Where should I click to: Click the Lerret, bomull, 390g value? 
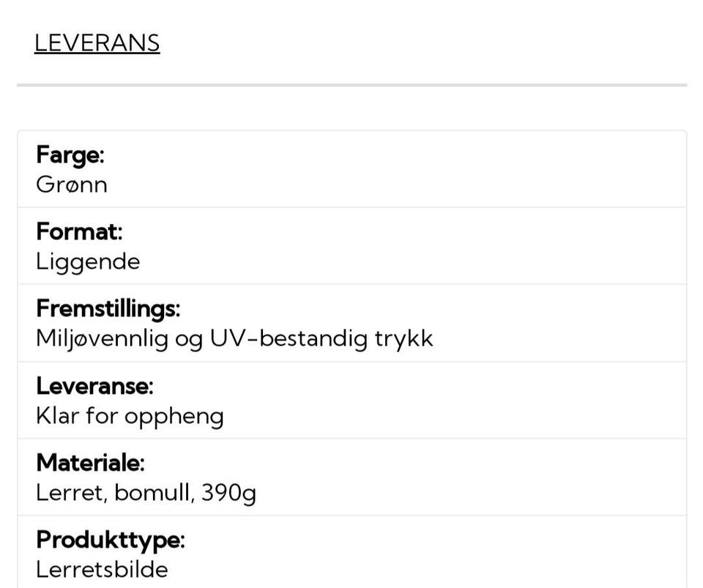(146, 493)
